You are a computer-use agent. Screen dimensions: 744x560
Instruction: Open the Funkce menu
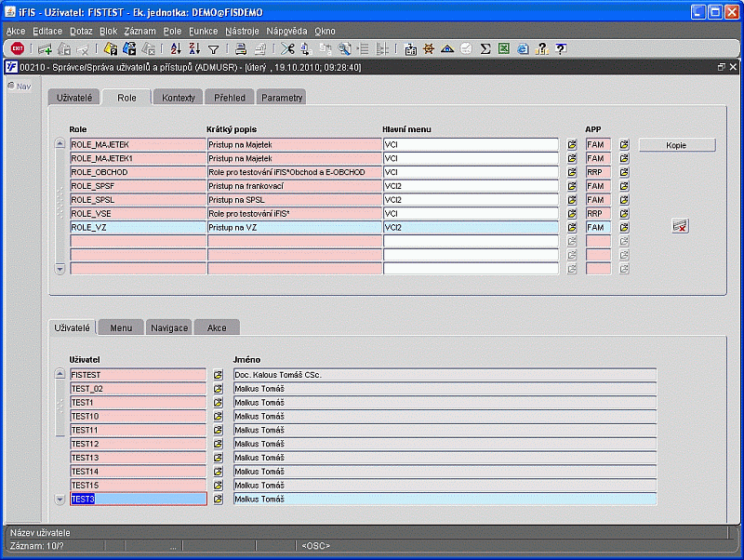tap(203, 31)
